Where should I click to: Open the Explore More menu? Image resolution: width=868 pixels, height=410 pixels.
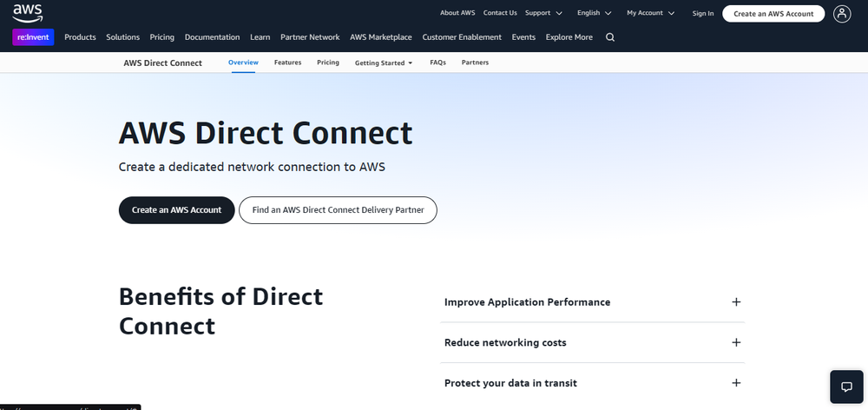click(x=569, y=37)
